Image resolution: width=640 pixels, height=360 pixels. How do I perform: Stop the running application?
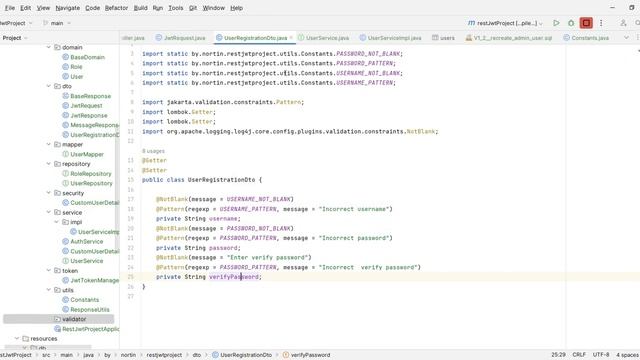pyautogui.click(x=586, y=23)
